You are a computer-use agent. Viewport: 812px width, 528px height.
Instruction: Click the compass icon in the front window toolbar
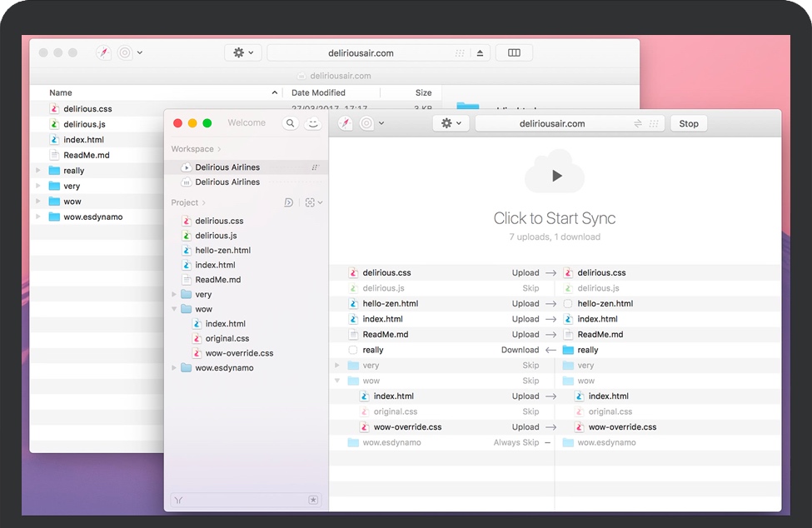pyautogui.click(x=346, y=123)
